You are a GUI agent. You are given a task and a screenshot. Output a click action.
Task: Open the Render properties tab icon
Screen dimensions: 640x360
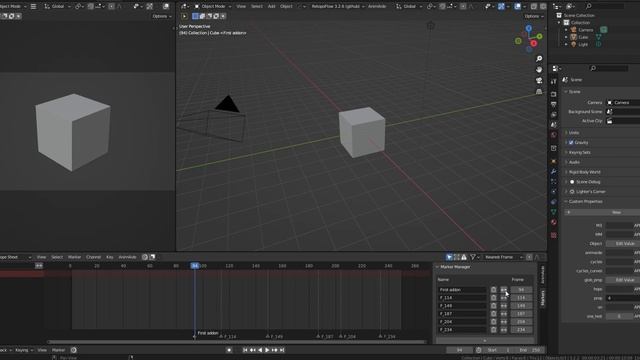[553, 94]
